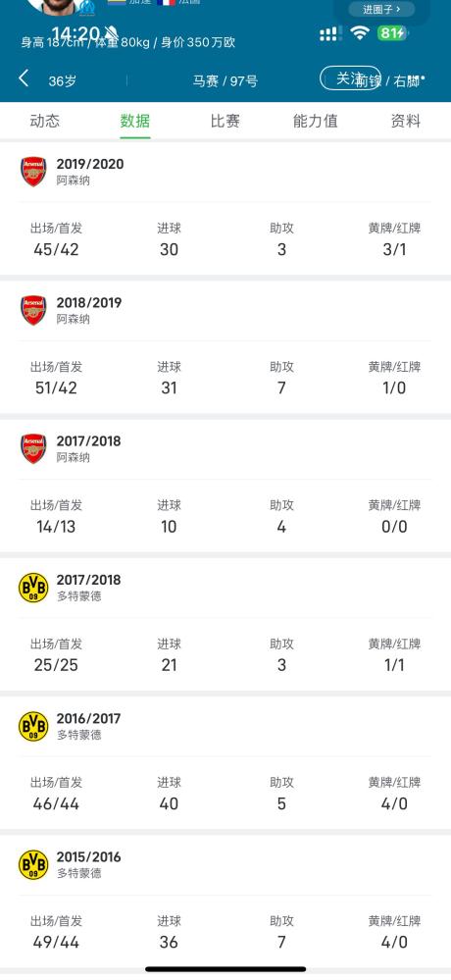451x980 pixels.
Task: Tap the Arsenal crest for 2017/2018 season
Action: pos(33,448)
